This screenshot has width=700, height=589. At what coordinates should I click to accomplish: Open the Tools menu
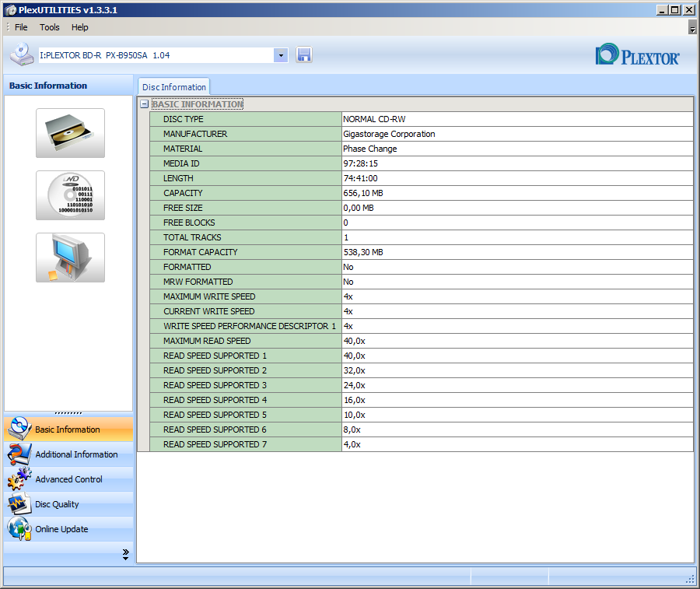pos(50,27)
